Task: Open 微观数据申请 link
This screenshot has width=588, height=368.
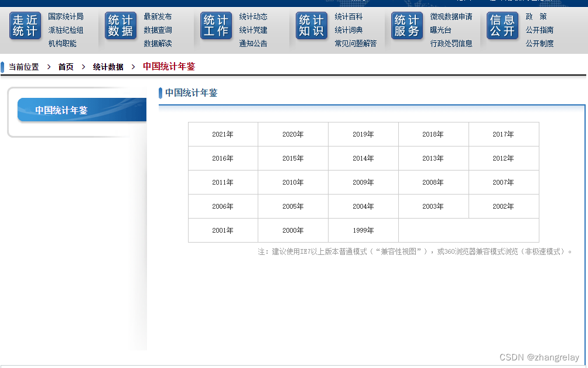Action: point(451,16)
